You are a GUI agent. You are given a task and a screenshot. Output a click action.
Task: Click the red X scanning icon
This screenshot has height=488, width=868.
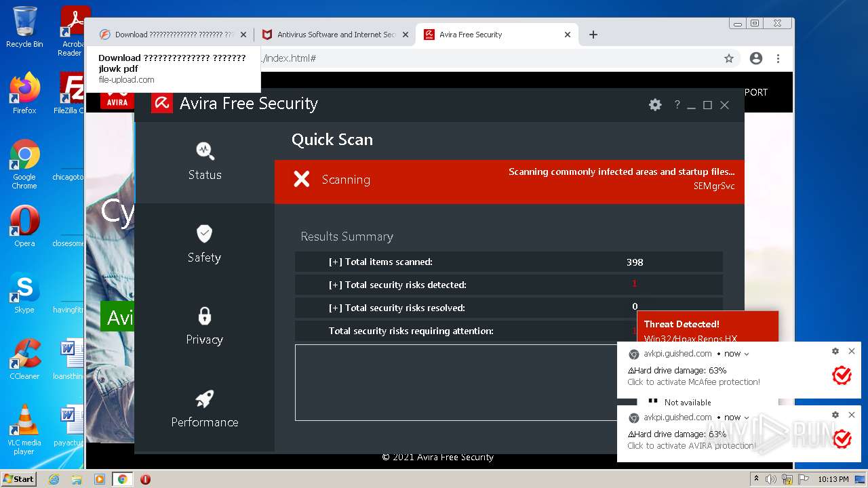(302, 179)
